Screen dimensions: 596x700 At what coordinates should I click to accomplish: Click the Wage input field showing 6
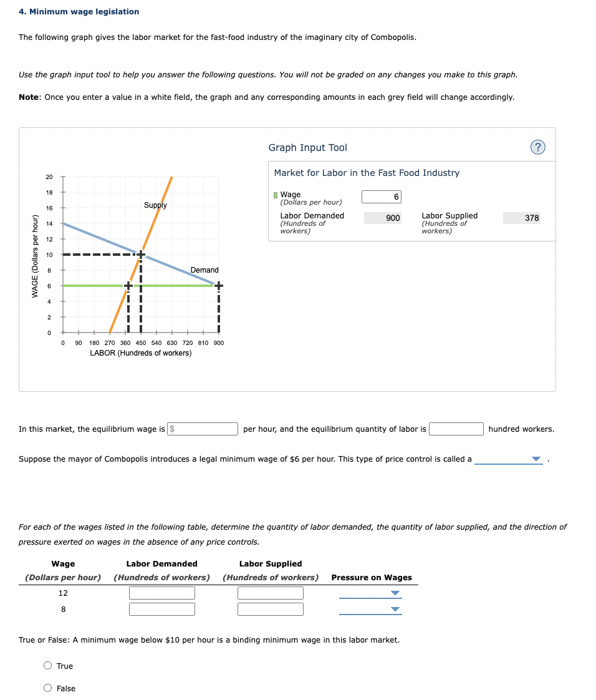(380, 197)
